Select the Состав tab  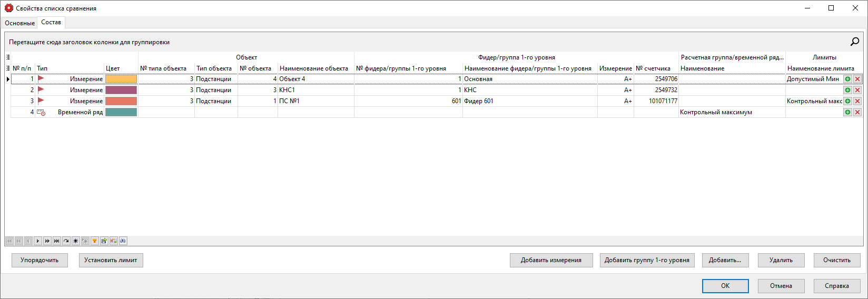[51, 22]
